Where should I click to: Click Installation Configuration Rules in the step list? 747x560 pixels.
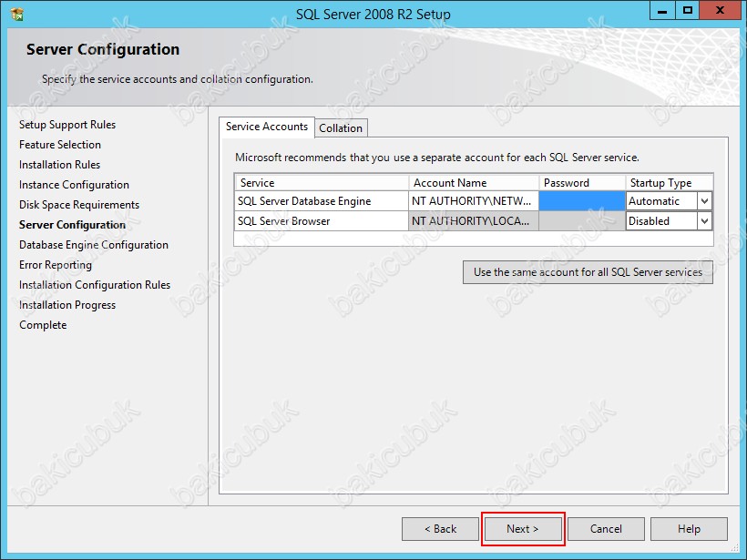95,285
